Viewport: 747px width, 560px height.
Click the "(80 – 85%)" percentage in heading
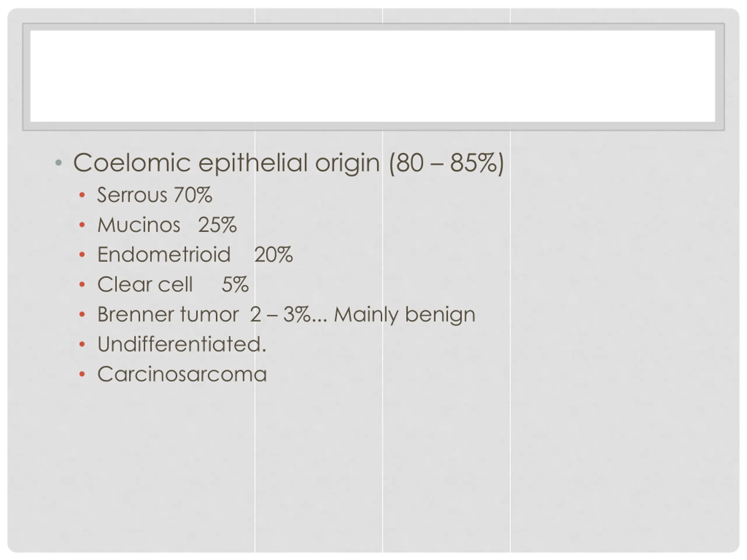click(x=447, y=163)
